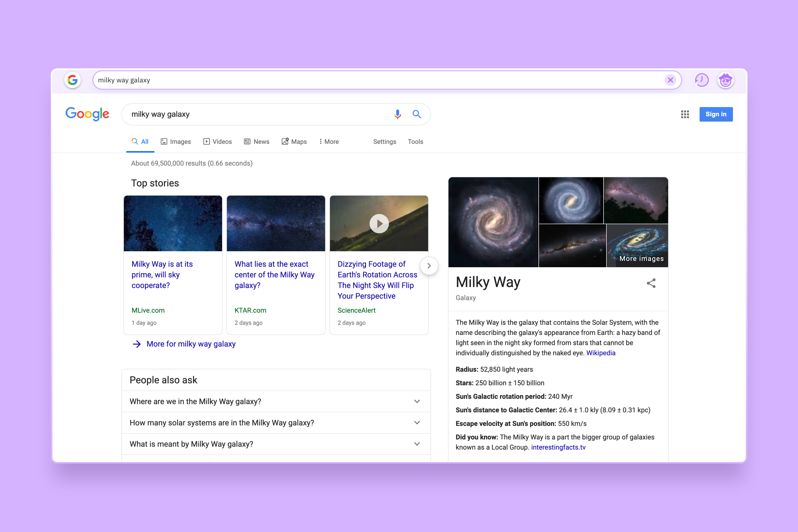798x532 pixels.
Task: Switch to the News tab
Action: [x=257, y=142]
